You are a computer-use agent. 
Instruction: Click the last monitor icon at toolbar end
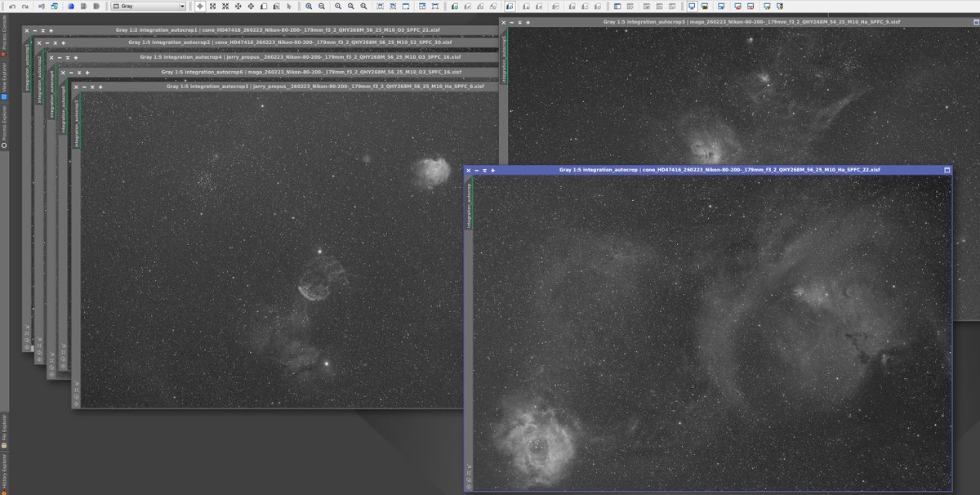pos(779,6)
